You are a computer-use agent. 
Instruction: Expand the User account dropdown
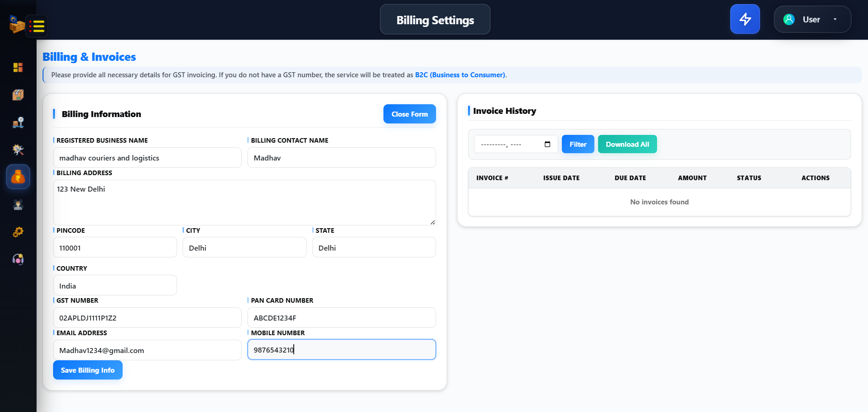tap(812, 19)
